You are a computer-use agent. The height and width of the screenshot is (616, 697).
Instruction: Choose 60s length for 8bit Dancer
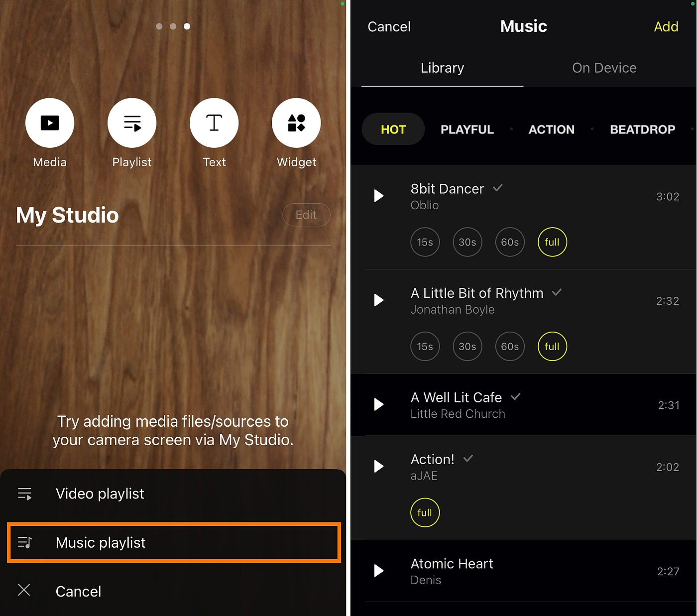(510, 242)
